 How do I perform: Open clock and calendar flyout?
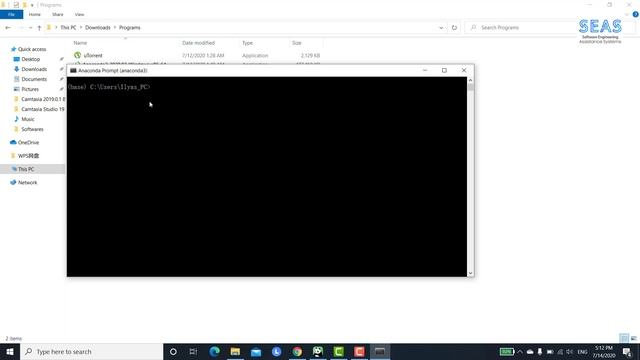[604, 352]
